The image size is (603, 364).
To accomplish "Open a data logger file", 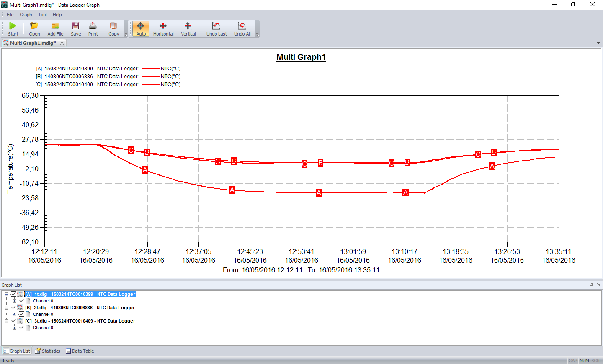I will 34,28.
